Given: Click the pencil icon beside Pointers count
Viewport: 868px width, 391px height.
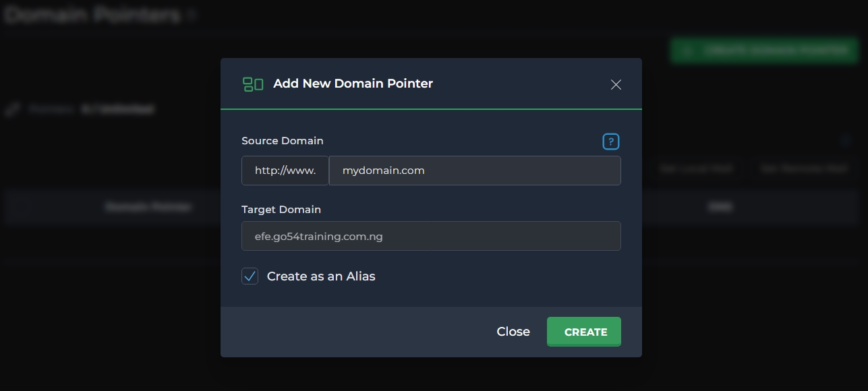Looking at the screenshot, I should [12, 109].
